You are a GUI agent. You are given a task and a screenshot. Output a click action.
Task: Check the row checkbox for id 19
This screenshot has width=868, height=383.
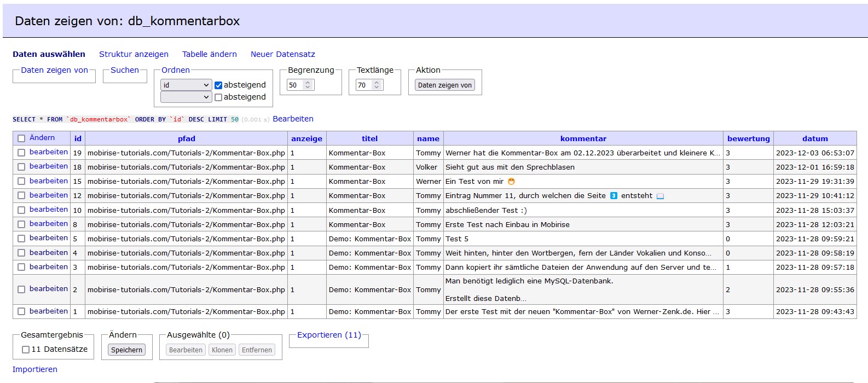[21, 153]
